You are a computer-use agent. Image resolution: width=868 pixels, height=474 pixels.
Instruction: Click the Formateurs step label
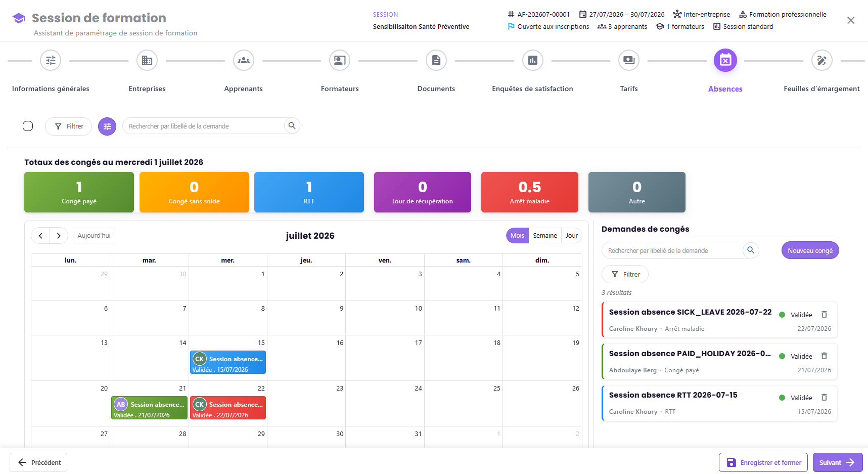click(x=340, y=89)
